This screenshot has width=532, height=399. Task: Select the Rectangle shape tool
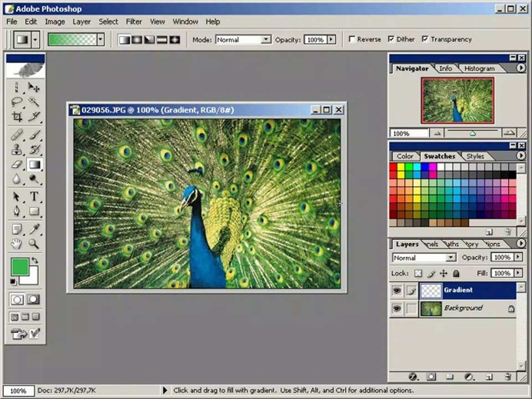(x=34, y=211)
